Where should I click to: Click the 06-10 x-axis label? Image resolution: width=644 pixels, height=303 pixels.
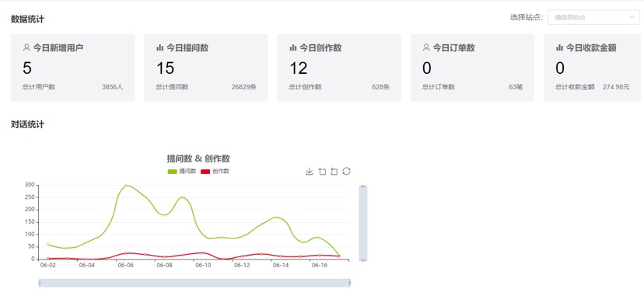[x=203, y=265]
